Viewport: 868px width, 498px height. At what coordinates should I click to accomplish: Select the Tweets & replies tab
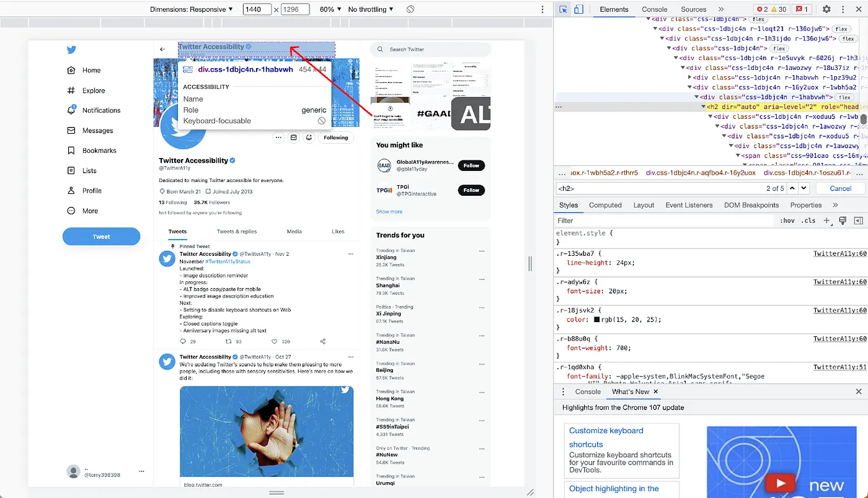(x=236, y=232)
